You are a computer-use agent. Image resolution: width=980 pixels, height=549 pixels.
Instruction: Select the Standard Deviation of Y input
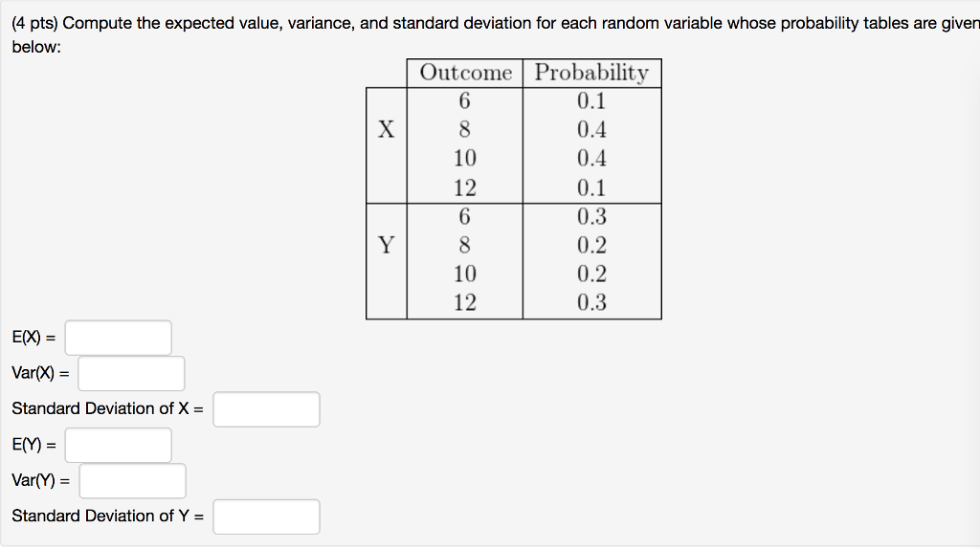click(x=266, y=516)
